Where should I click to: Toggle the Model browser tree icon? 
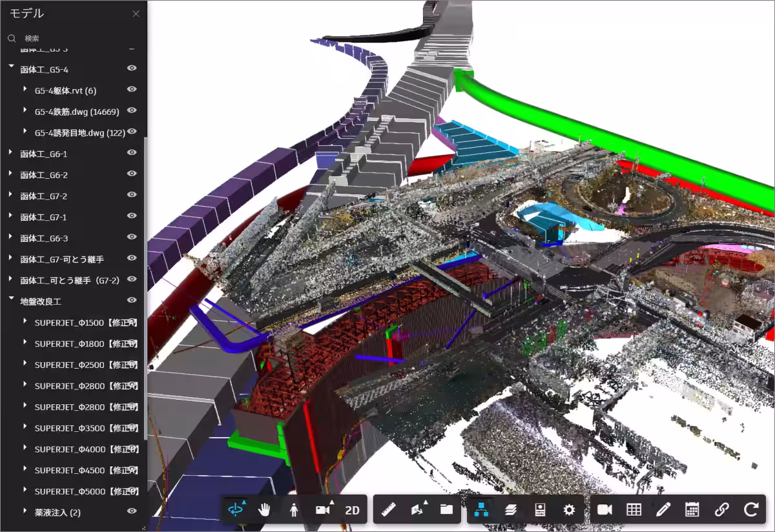point(481,509)
